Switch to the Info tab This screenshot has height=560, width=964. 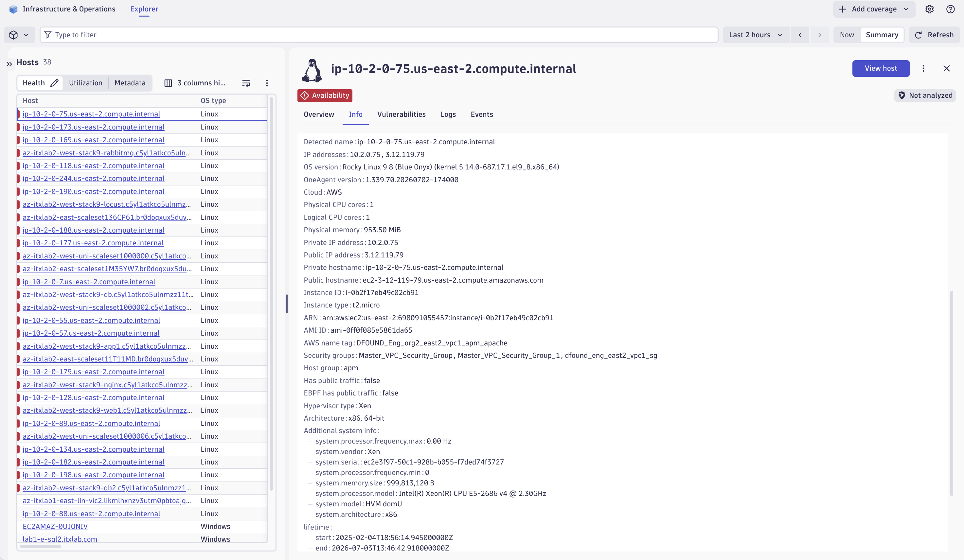tap(355, 114)
